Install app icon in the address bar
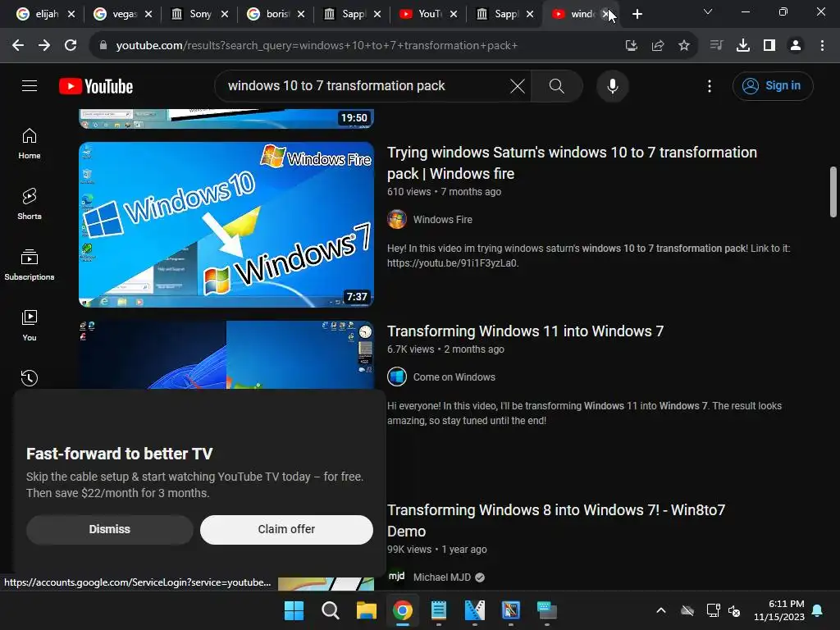Viewport: 840px width, 630px height. tap(632, 46)
